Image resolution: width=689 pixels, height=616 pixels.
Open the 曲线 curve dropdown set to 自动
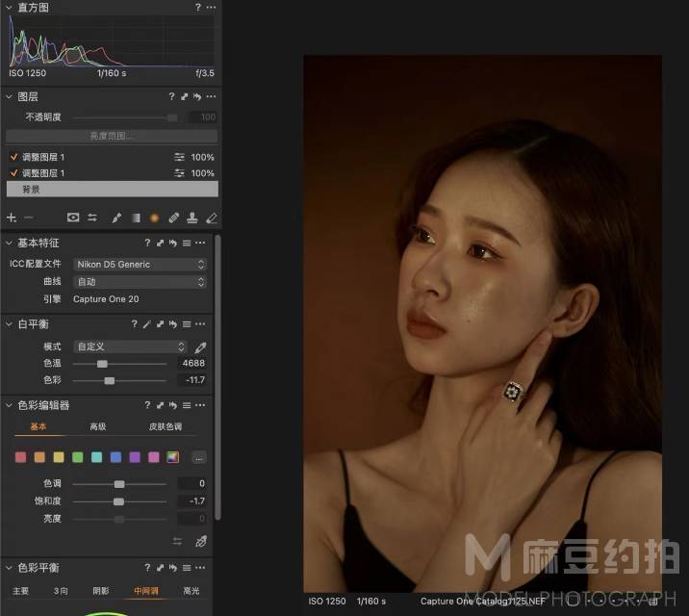click(x=140, y=282)
